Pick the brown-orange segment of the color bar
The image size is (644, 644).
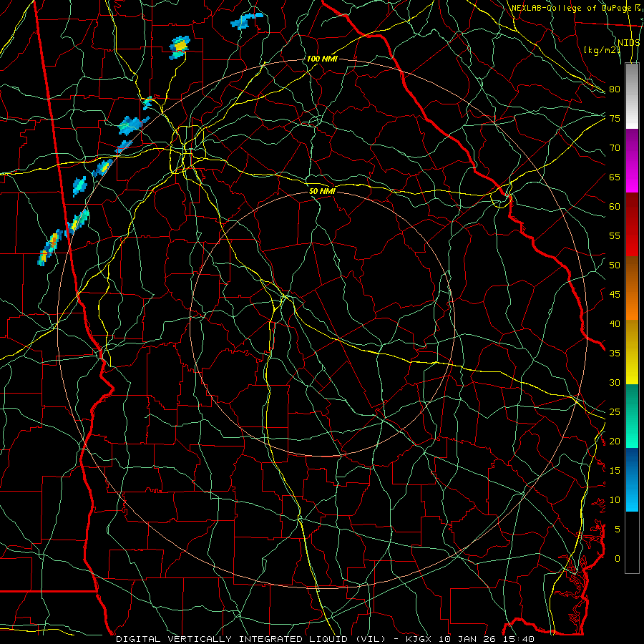(632, 288)
